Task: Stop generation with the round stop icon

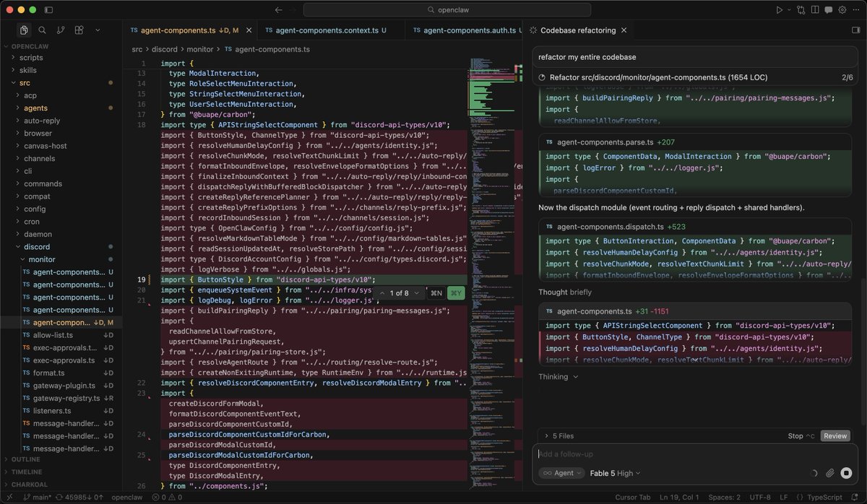Action: click(x=846, y=474)
